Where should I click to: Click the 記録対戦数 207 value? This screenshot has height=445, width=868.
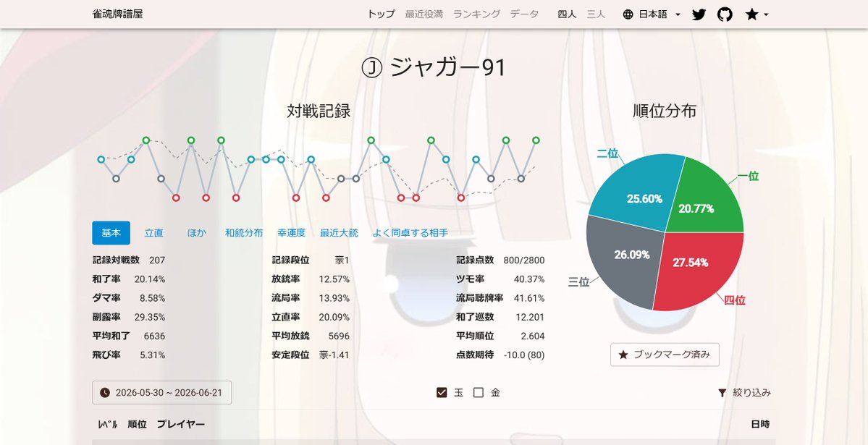[156, 260]
